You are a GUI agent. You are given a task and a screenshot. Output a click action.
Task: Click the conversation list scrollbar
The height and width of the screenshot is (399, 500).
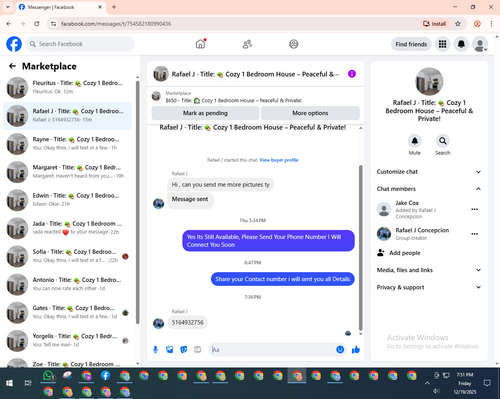137,202
